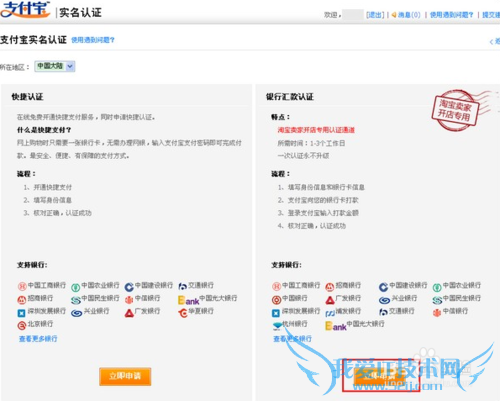Click 中国光大银行 Bank icon in 快捷认证 panel
This screenshot has width=500, height=401.
188,300
